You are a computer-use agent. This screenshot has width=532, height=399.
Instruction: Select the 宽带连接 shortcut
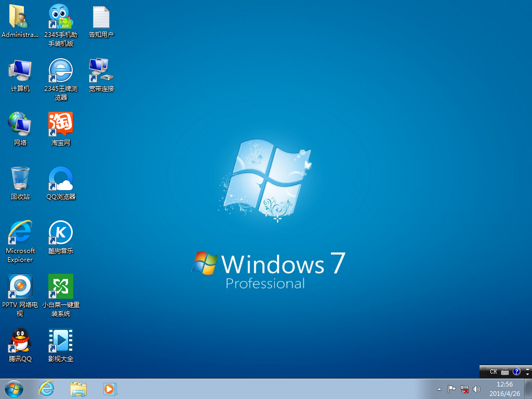click(x=101, y=75)
